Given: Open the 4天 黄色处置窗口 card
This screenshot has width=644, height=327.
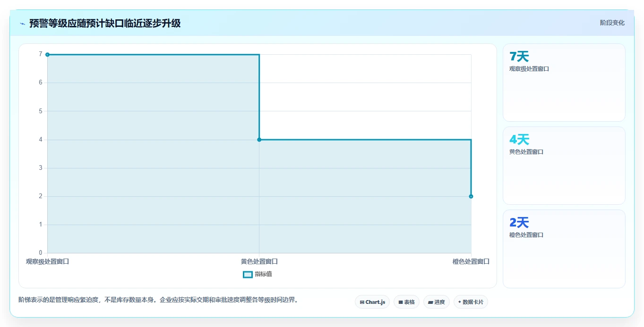Looking at the screenshot, I should point(564,166).
